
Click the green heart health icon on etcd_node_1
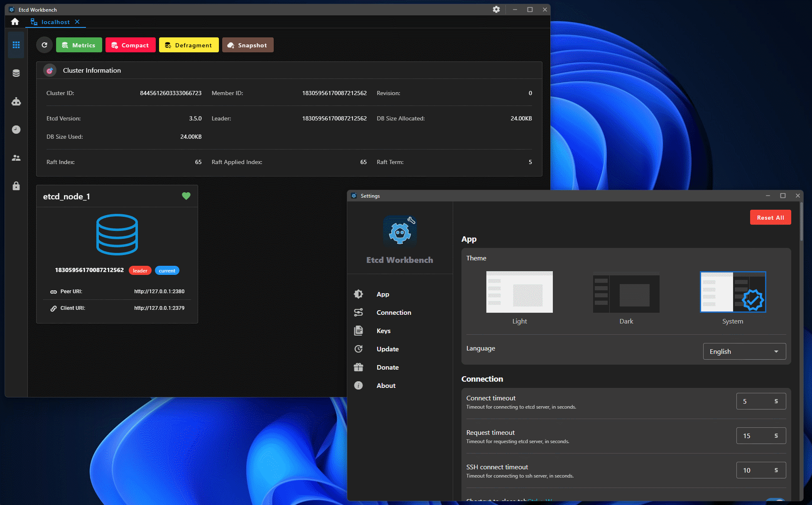(186, 196)
